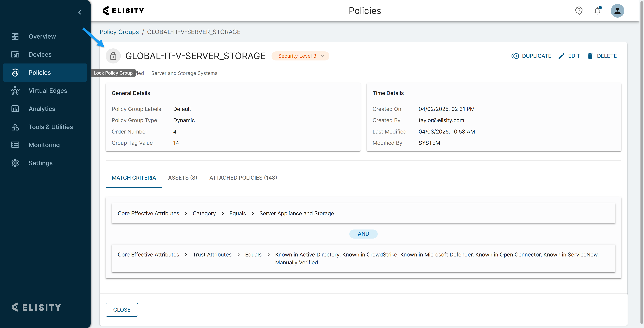Image resolution: width=644 pixels, height=328 pixels.
Task: Click the Lock Policy Group padlock icon
Action: (113, 56)
